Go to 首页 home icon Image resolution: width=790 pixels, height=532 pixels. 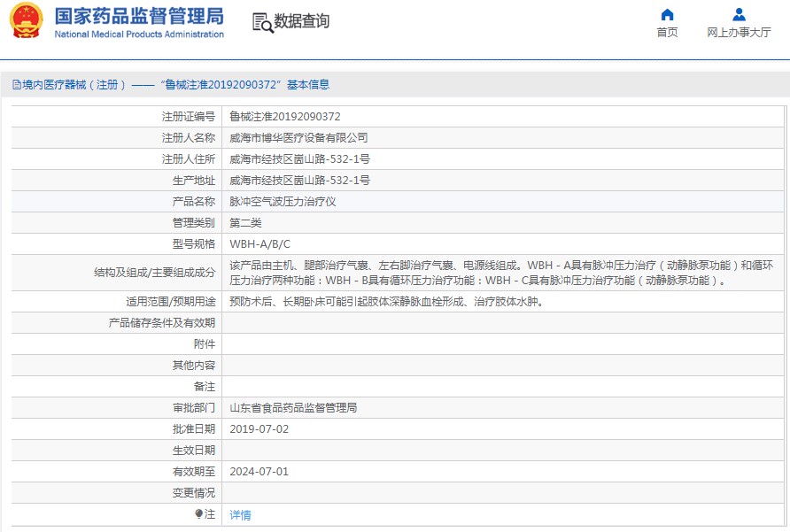tap(667, 14)
